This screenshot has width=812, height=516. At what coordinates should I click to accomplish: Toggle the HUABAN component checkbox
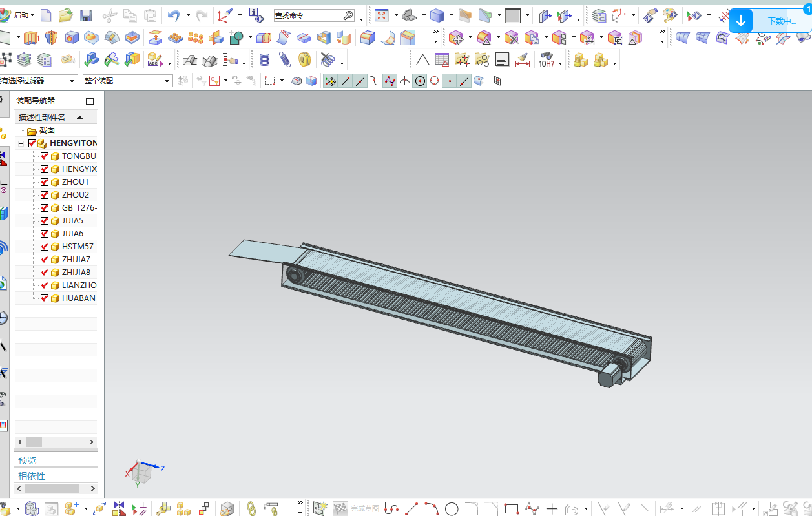(x=45, y=298)
